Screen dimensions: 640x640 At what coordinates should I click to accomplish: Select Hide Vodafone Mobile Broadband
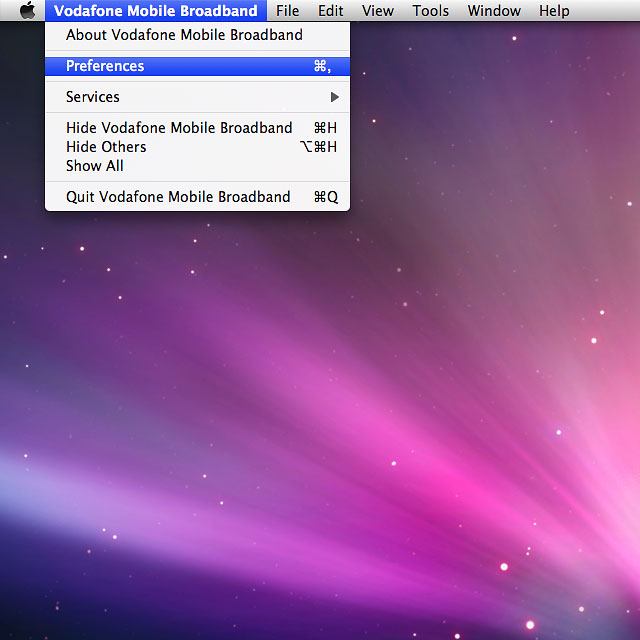tap(179, 128)
